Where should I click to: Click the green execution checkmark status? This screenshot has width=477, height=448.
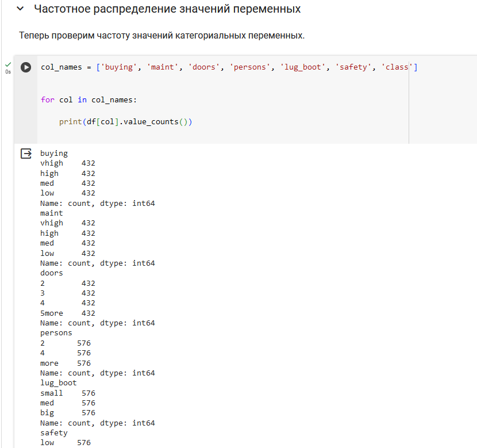coord(8,64)
